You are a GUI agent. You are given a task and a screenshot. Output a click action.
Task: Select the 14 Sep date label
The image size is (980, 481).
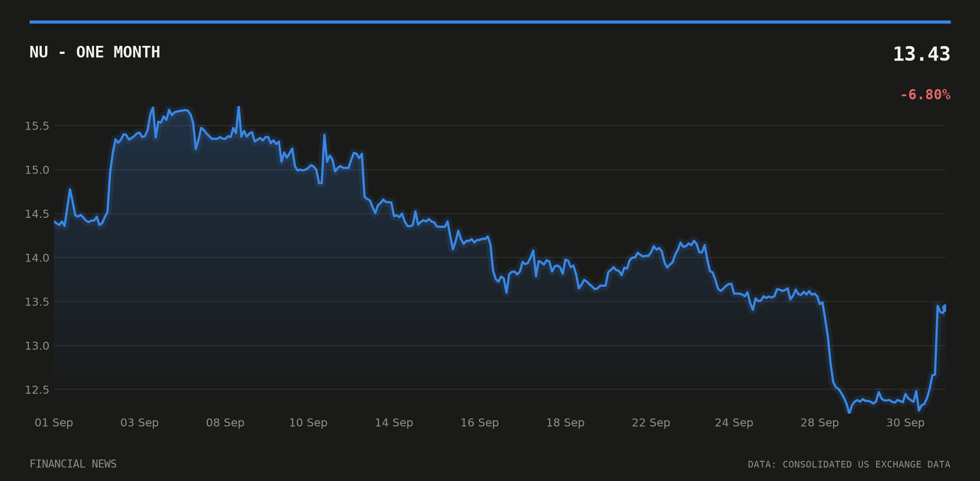click(394, 423)
